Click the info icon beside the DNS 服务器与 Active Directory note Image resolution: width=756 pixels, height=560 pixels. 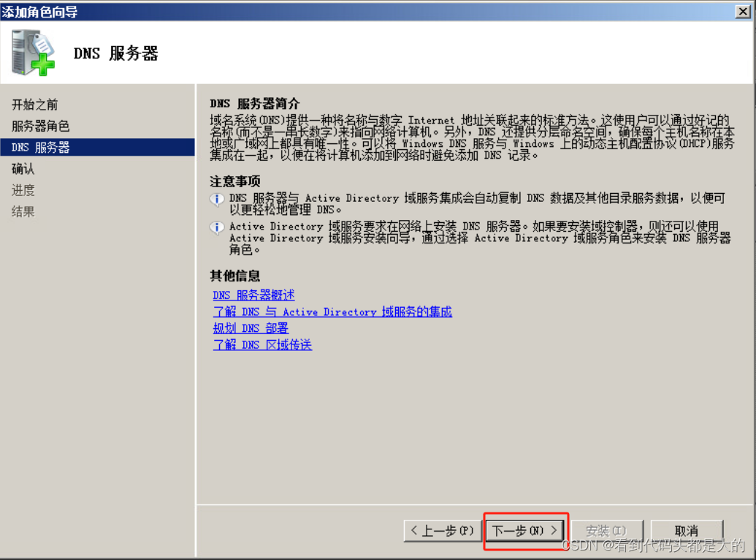(217, 199)
